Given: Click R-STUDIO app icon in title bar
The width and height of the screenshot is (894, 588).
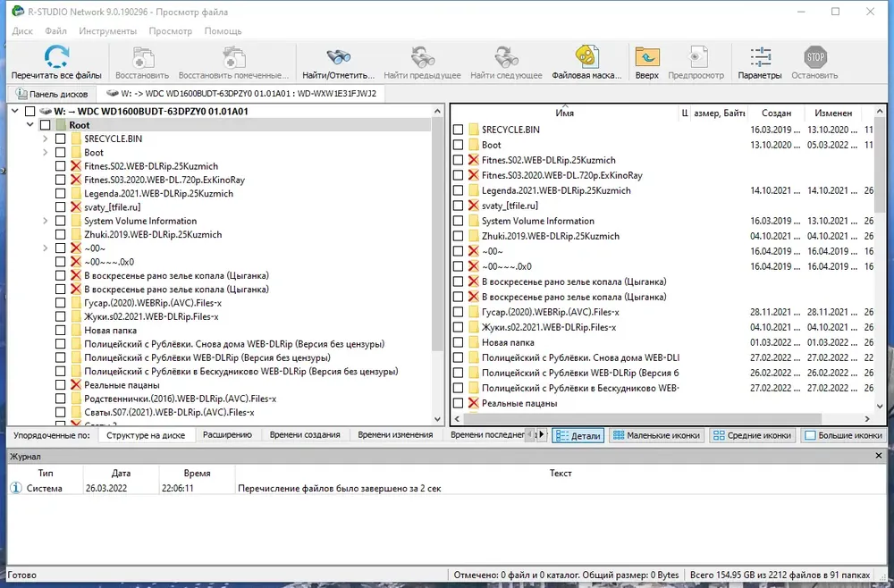Looking at the screenshot, I should pos(18,11).
